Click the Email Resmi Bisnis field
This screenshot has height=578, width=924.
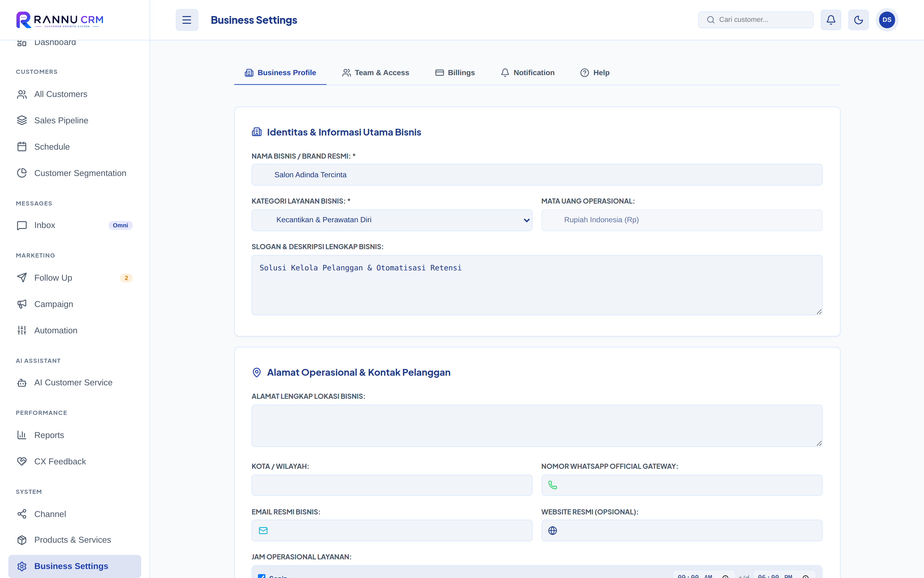[x=392, y=530]
